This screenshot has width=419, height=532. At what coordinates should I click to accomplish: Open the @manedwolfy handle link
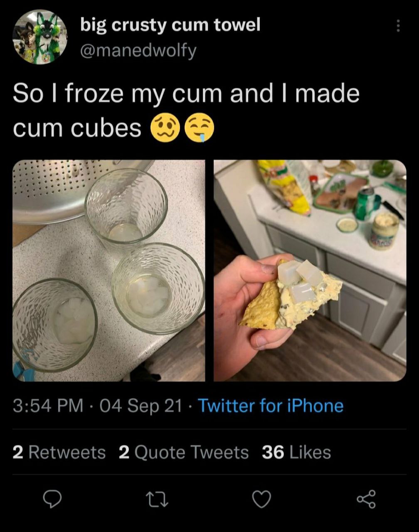pos(138,51)
